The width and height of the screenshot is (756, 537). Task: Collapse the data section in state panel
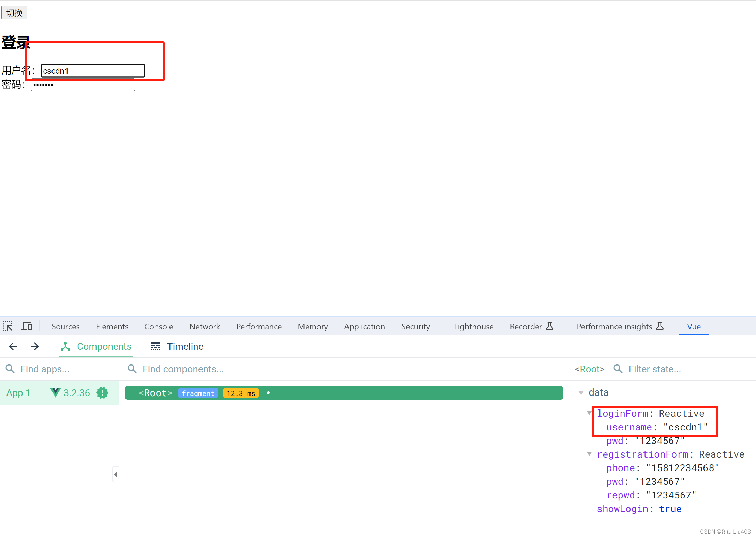coord(581,392)
